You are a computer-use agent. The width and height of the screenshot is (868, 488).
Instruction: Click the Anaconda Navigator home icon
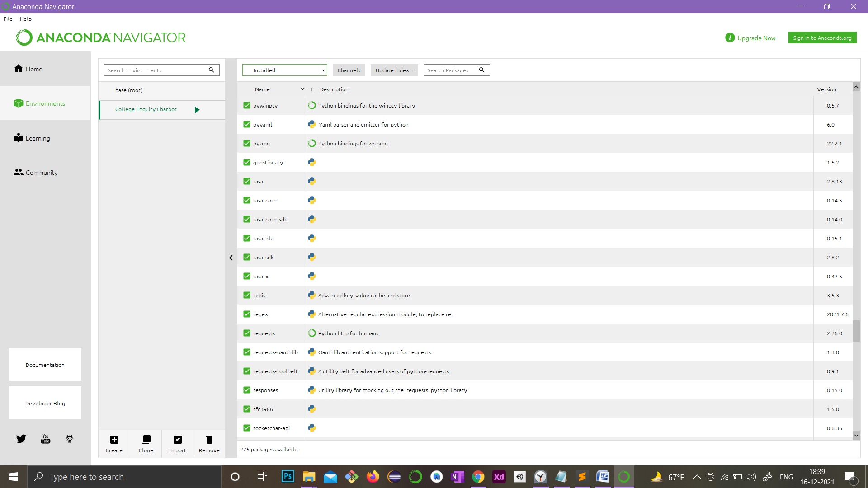click(x=18, y=69)
